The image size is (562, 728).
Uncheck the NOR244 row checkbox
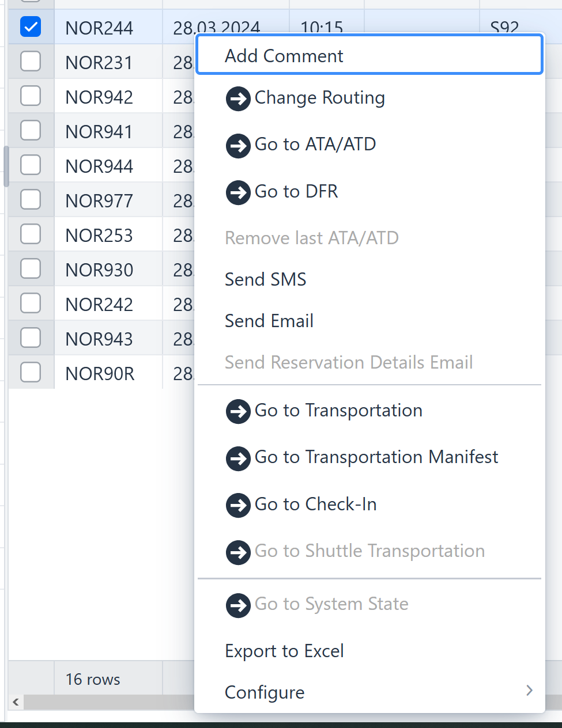[31, 26]
